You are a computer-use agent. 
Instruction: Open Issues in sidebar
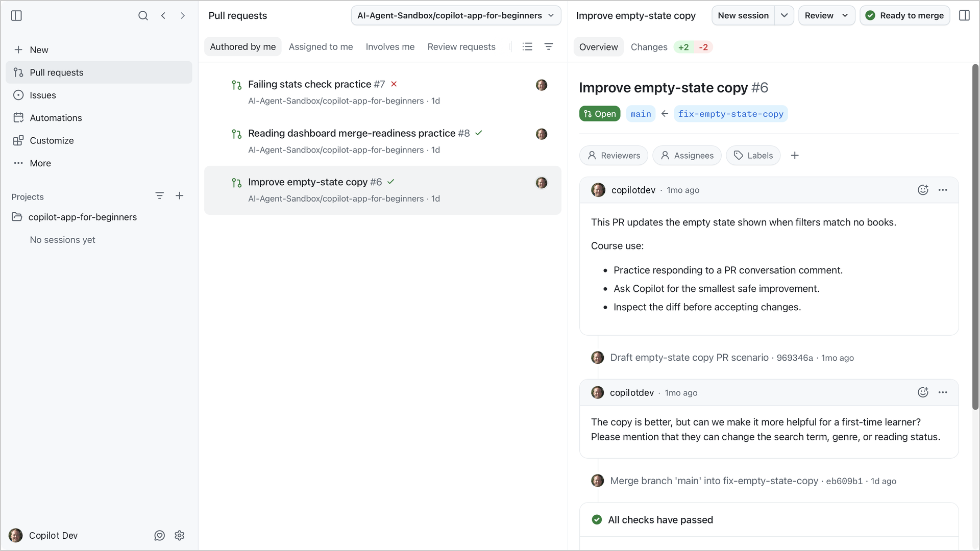[x=99, y=95]
